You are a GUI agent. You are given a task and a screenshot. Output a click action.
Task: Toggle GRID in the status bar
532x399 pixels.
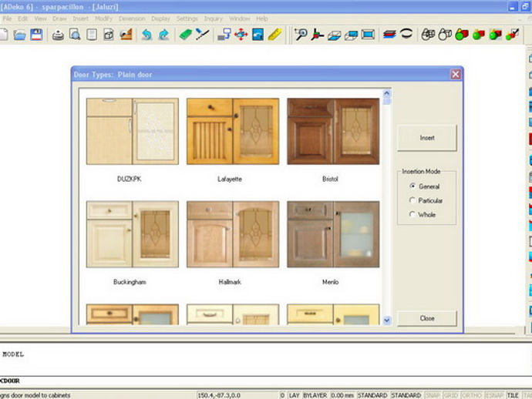coord(450,395)
